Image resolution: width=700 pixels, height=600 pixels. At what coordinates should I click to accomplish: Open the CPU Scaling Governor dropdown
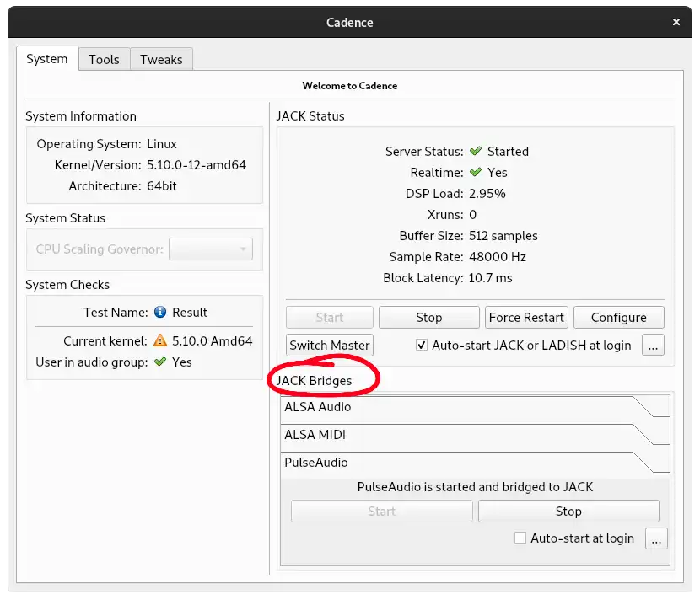(211, 249)
